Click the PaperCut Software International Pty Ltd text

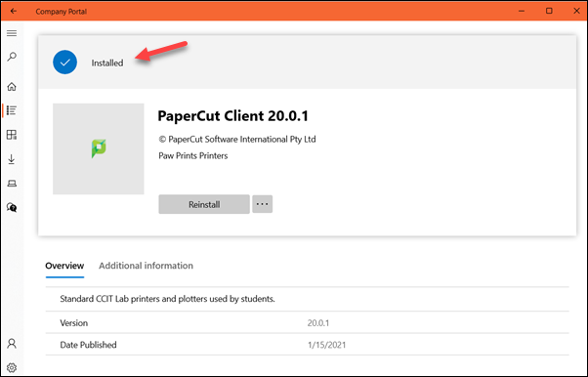237,139
